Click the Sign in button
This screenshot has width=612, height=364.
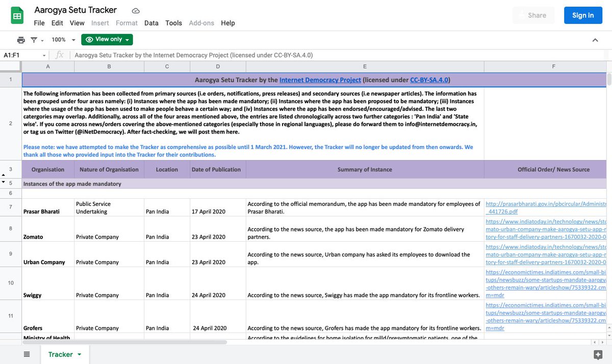(x=583, y=15)
